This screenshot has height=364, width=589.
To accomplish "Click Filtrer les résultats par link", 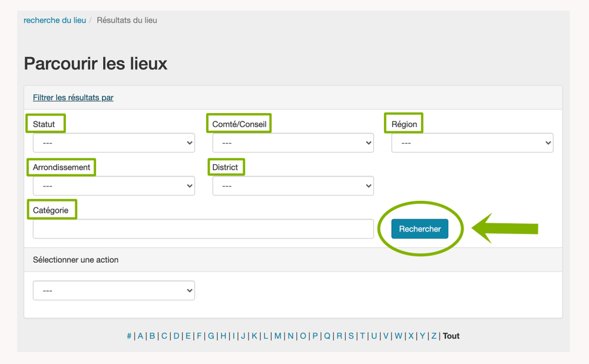I will [73, 98].
